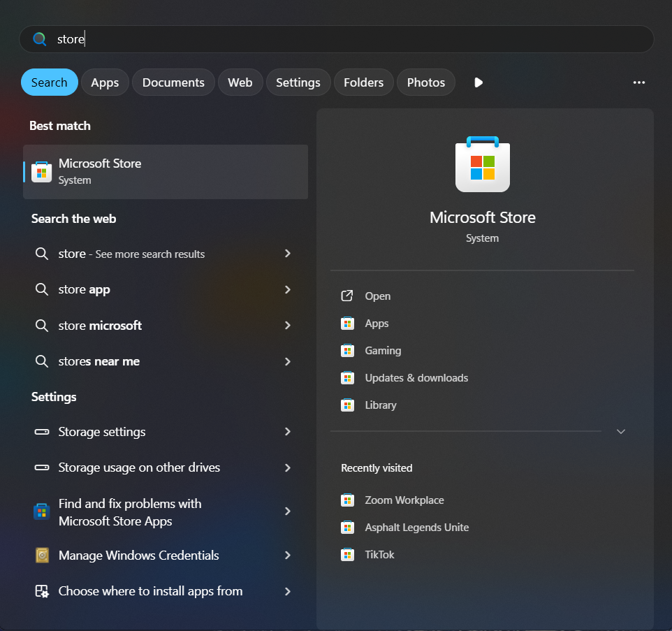Click the search magnifier icon in search box

(x=39, y=39)
